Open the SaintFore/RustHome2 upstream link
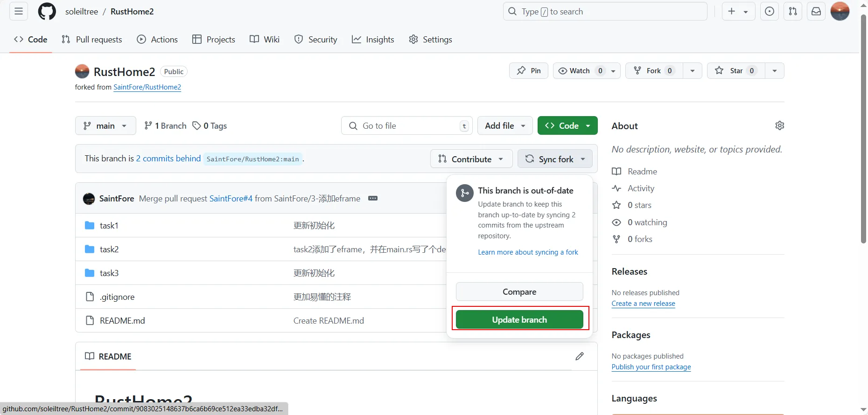The height and width of the screenshot is (415, 868). [147, 87]
